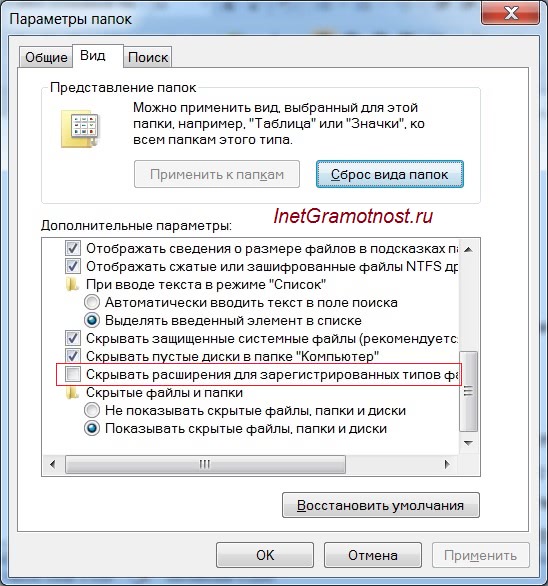Image resolution: width=548 pixels, height=586 pixels.
Task: Uncheck Отображать сжатые или зашифрованные файлы NTFS
Action: click(73, 266)
